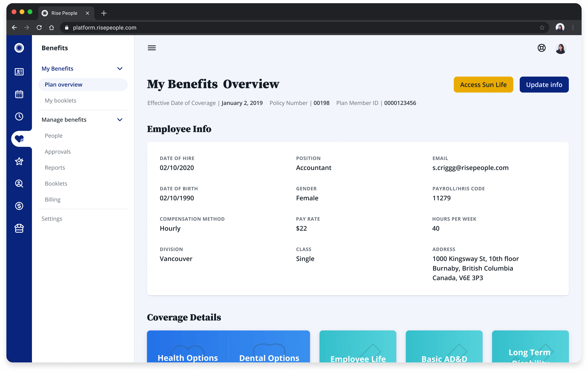Go to browser home page
This screenshot has height=372, width=588.
point(52,28)
